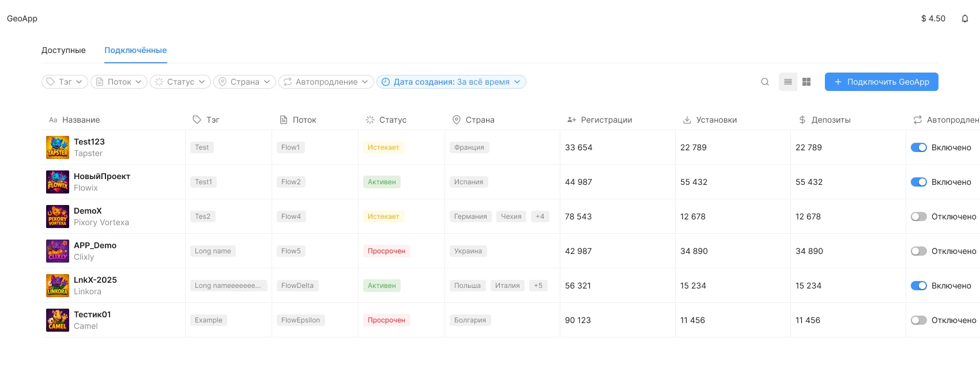Select the Подключённые tab
This screenshot has height=372, width=980.
tap(135, 50)
